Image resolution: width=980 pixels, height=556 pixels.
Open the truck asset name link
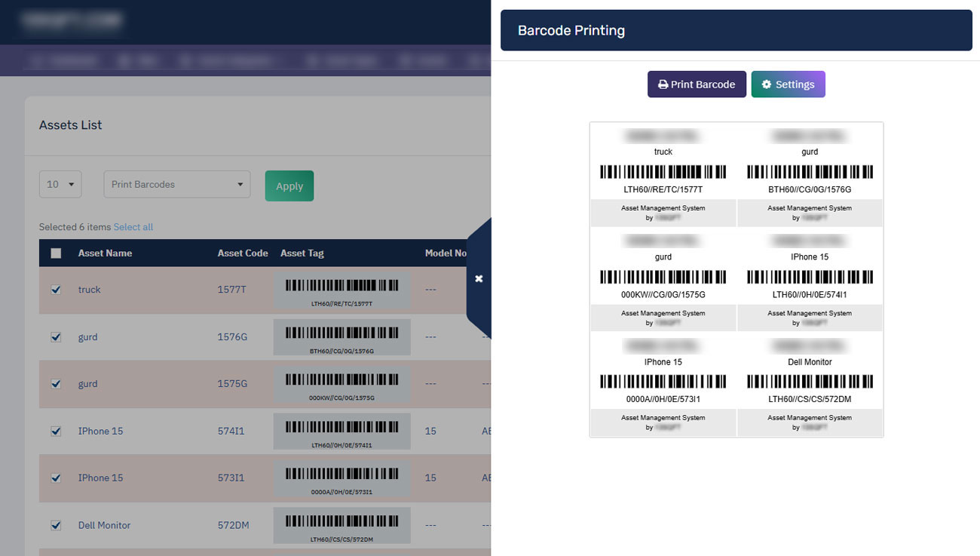point(89,290)
